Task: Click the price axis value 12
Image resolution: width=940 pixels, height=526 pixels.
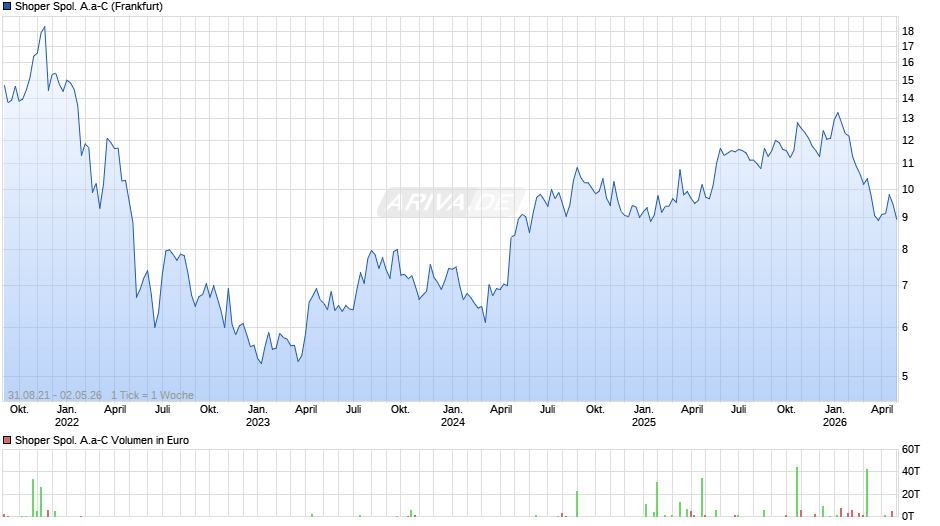Action: click(908, 140)
